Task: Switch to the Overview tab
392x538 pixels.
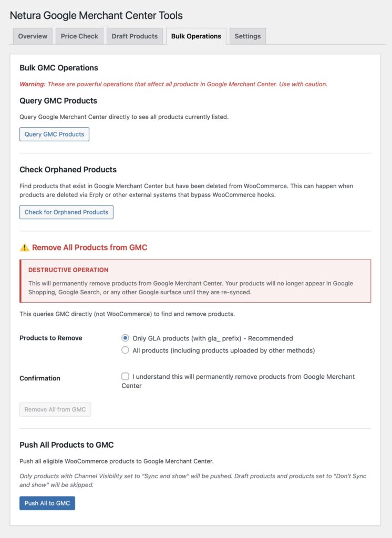Action: click(33, 36)
